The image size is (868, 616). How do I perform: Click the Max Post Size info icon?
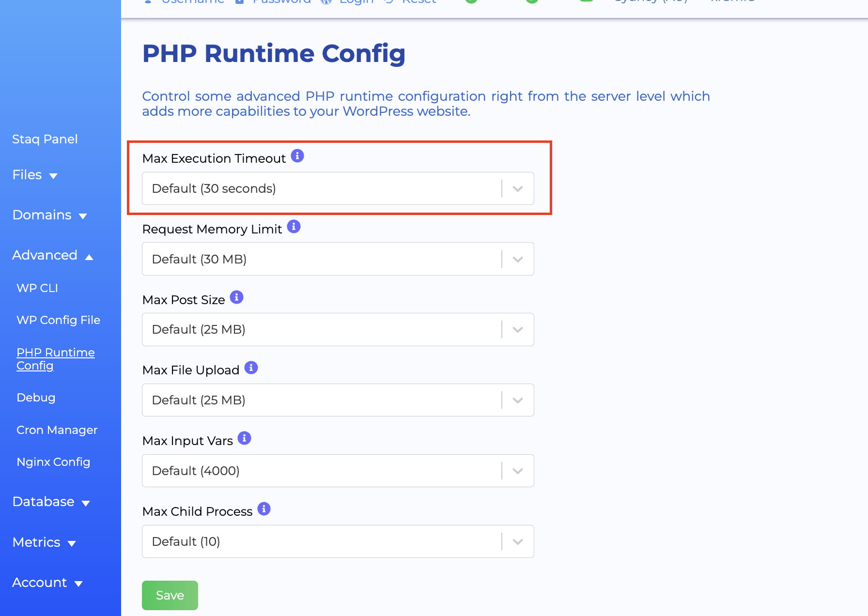236,297
